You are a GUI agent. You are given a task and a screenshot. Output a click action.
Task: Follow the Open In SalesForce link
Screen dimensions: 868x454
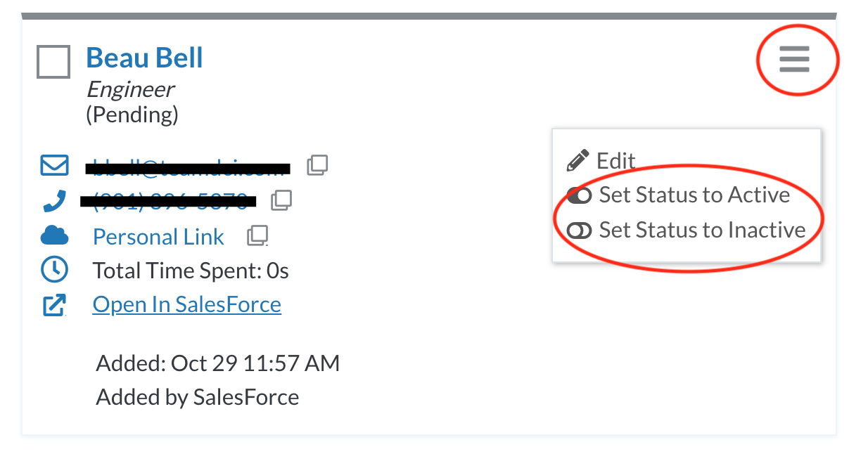tap(187, 304)
